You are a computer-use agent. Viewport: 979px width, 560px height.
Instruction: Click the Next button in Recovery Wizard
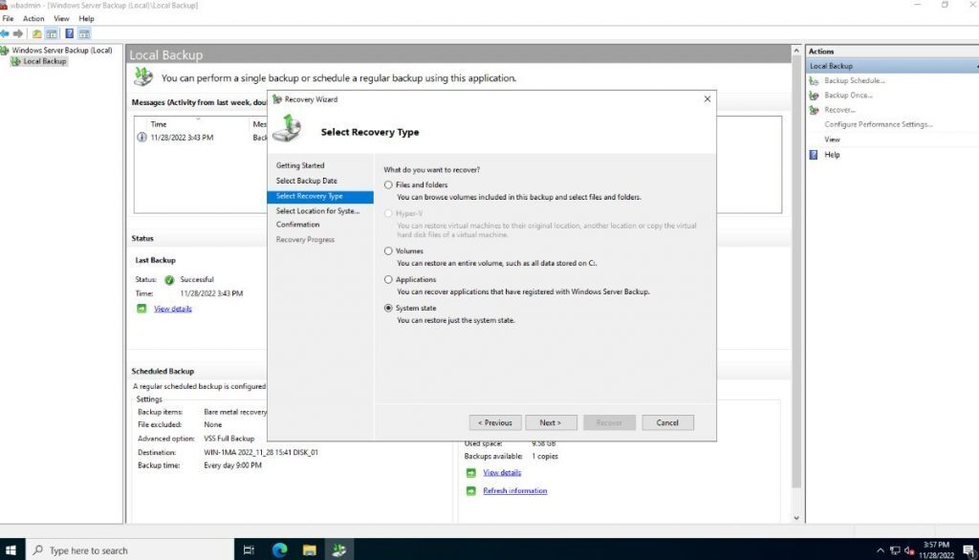551,421
